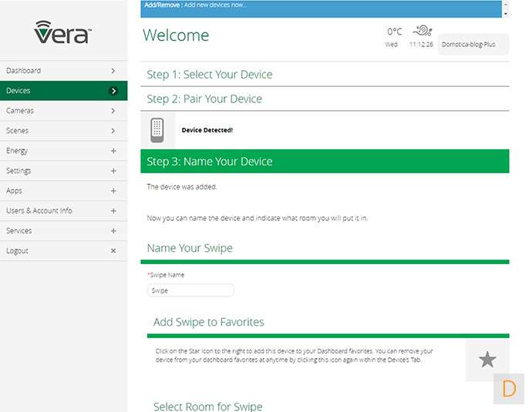Expand Users & Account Info section
The image size is (532, 412).
(113, 211)
